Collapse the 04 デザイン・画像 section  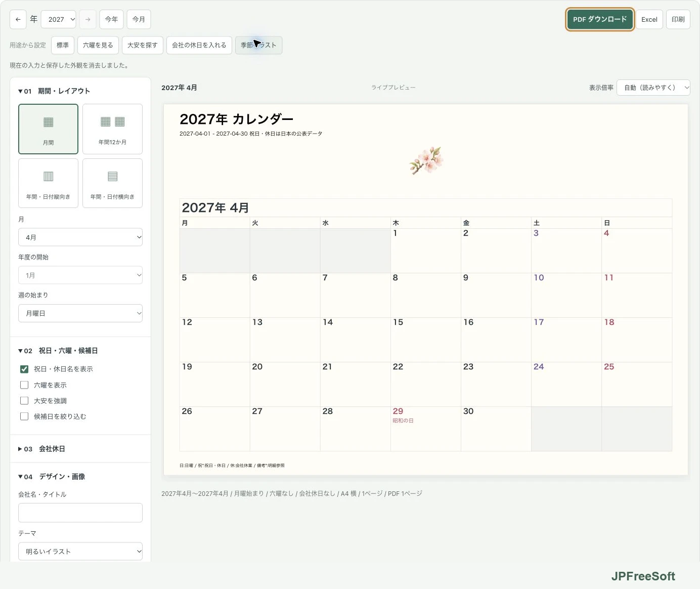click(x=52, y=477)
